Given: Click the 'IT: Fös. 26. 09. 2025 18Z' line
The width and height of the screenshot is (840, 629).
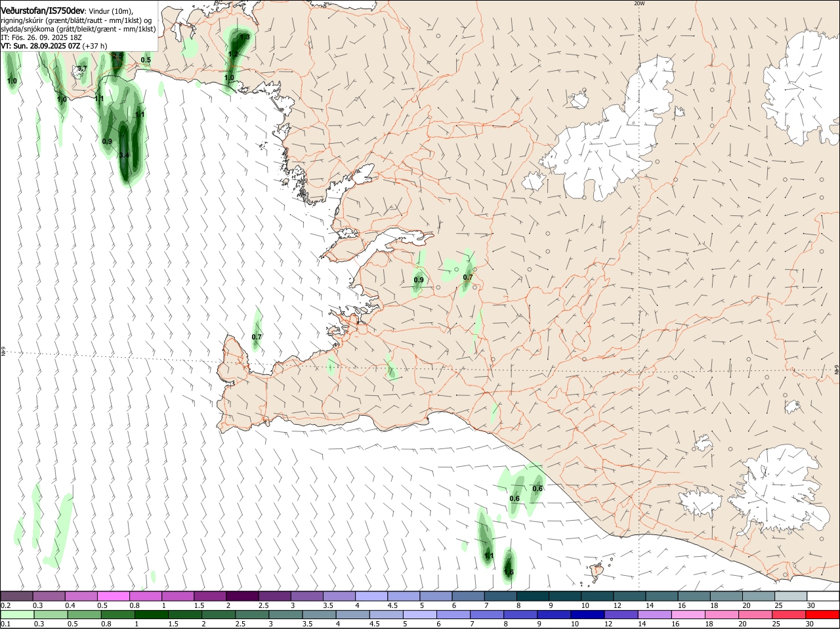Looking at the screenshot, I should (x=41, y=38).
